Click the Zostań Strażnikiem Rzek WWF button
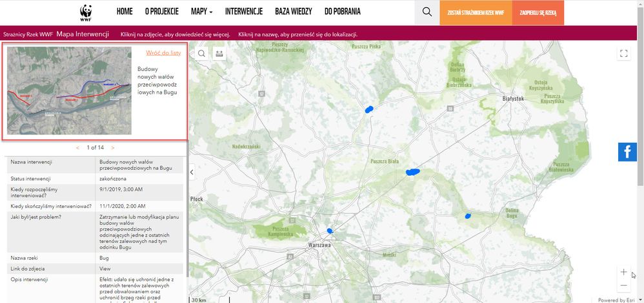This screenshot has width=644, height=303. (x=476, y=13)
